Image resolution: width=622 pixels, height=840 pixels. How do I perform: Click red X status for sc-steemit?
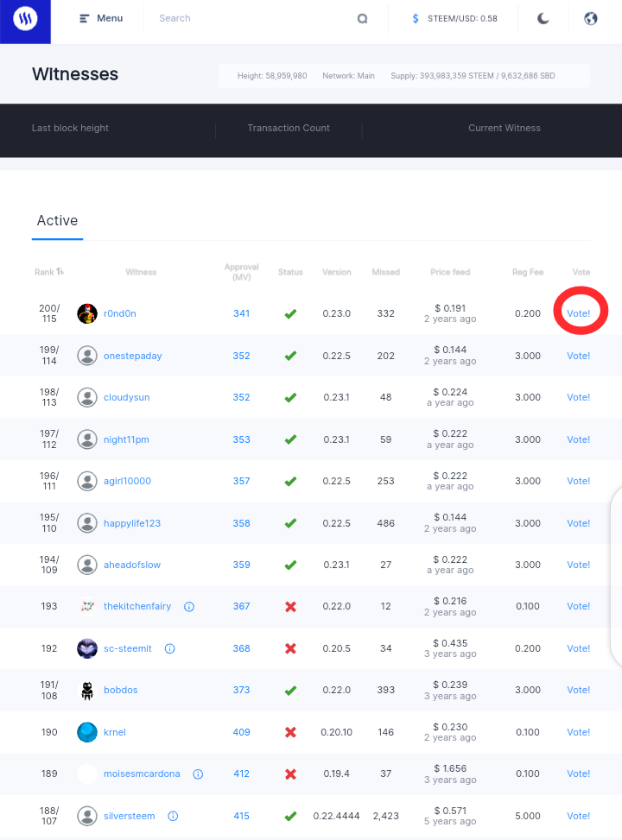coord(290,648)
